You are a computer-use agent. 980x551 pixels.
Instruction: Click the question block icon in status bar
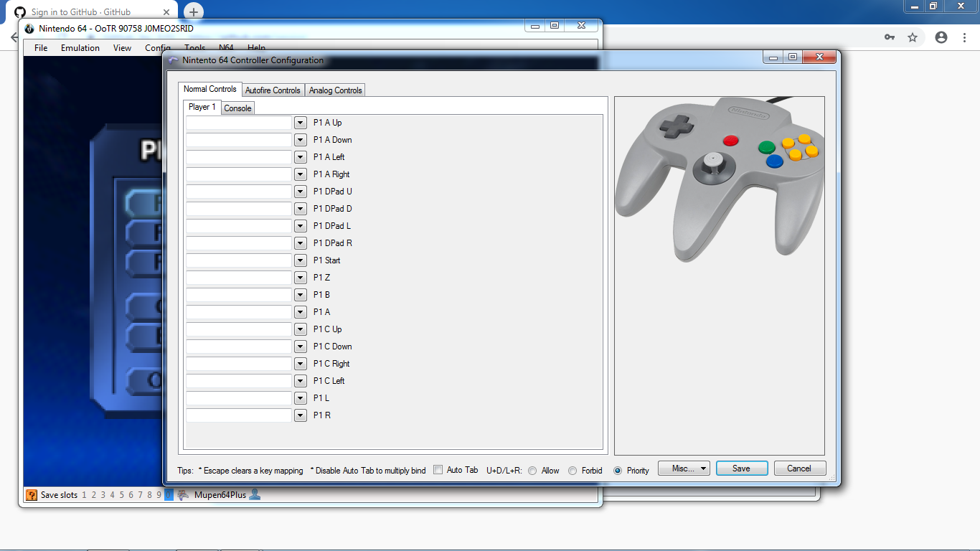pyautogui.click(x=32, y=495)
